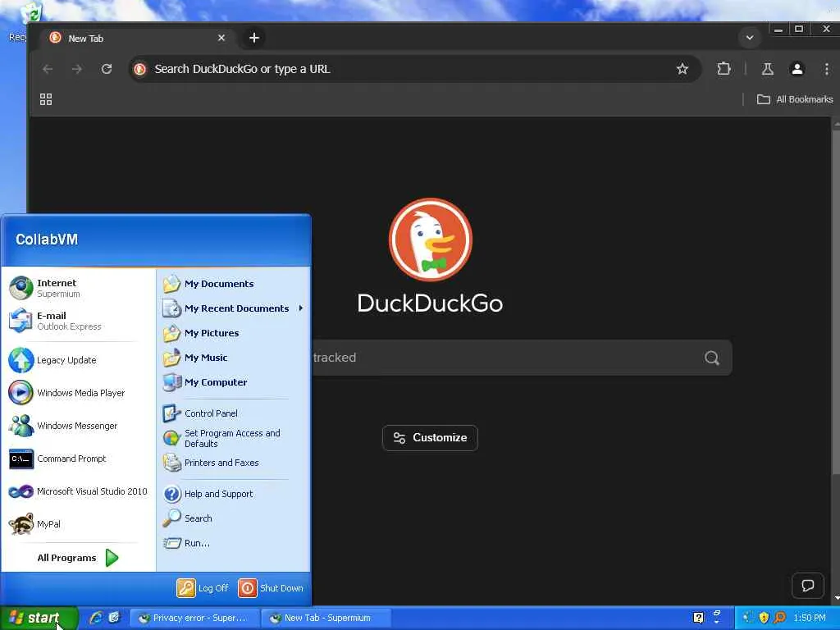Launch Windows Media Player
The image size is (840, 630).
pyautogui.click(x=78, y=393)
